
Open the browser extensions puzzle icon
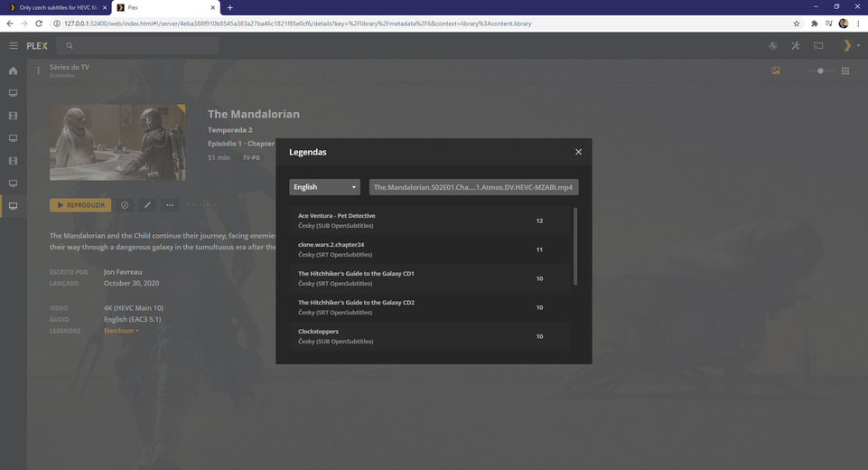815,23
